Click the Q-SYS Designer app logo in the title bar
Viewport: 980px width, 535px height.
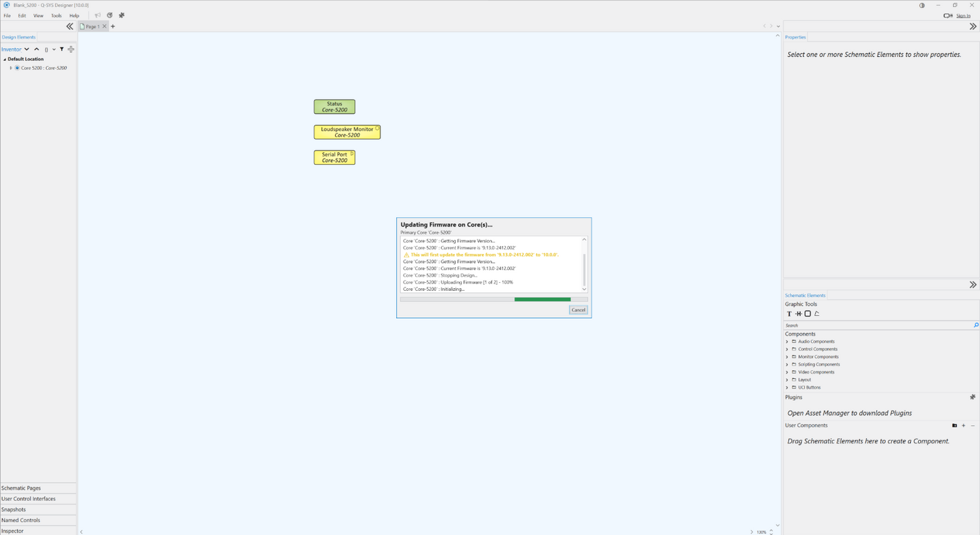[7, 5]
